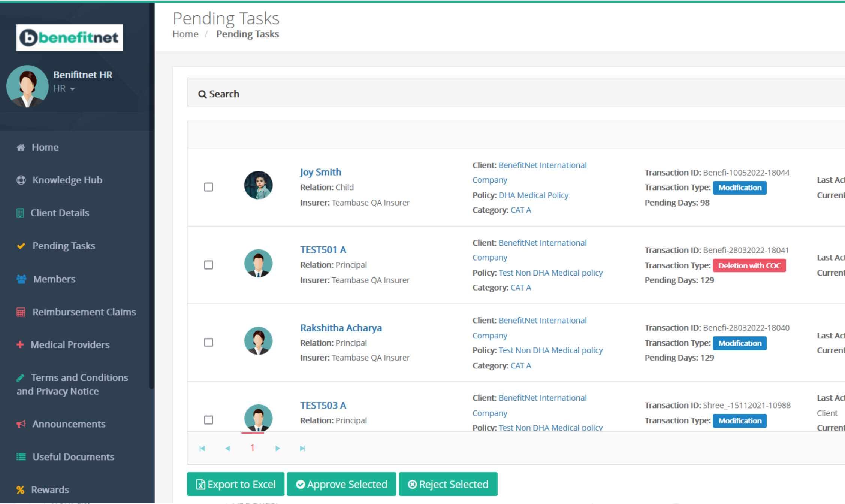Screen dimensions: 845x504
Task: Click the Home house icon in sidebar
Action: tap(21, 148)
